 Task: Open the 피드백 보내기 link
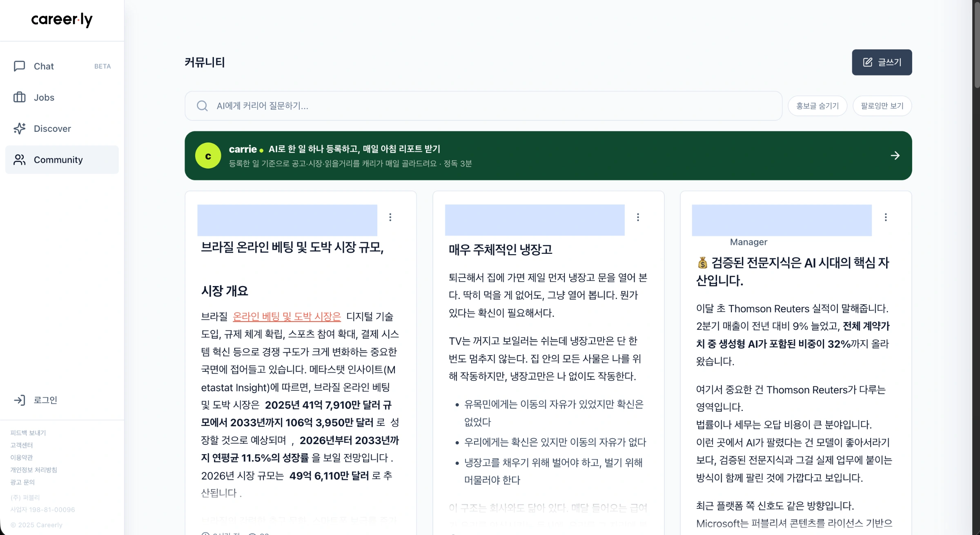point(28,433)
